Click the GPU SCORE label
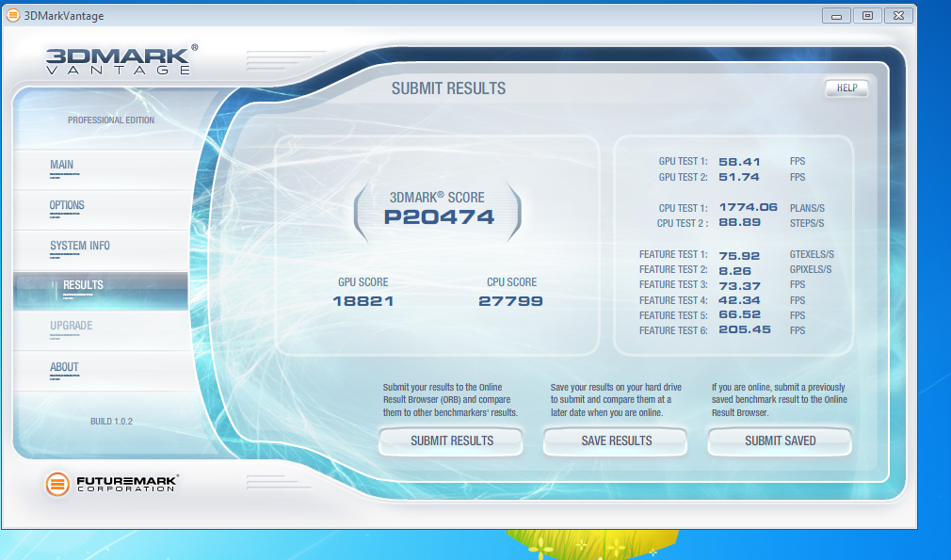The width and height of the screenshot is (951, 560). click(x=363, y=281)
